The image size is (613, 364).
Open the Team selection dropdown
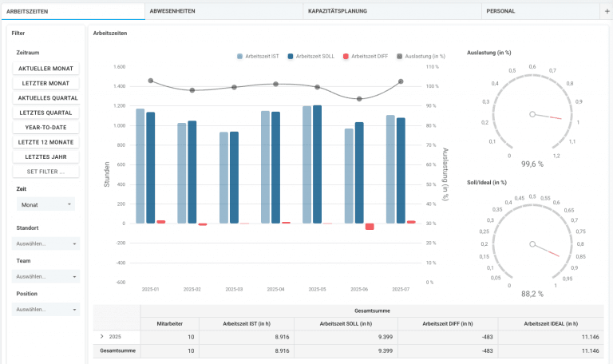tap(45, 276)
